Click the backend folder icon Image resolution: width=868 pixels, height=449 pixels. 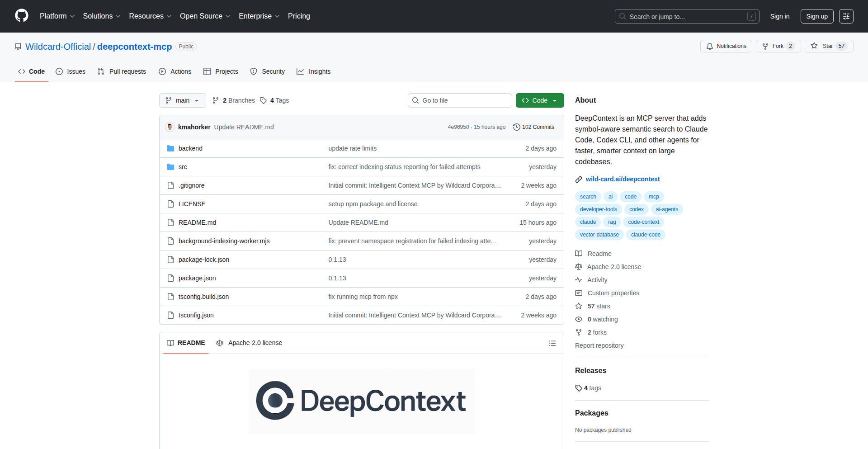170,148
